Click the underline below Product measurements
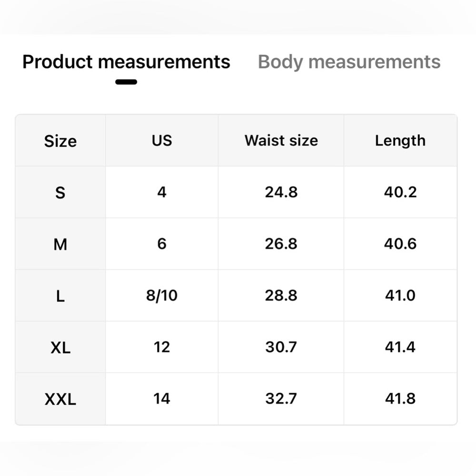The image size is (476, 476). click(x=127, y=82)
